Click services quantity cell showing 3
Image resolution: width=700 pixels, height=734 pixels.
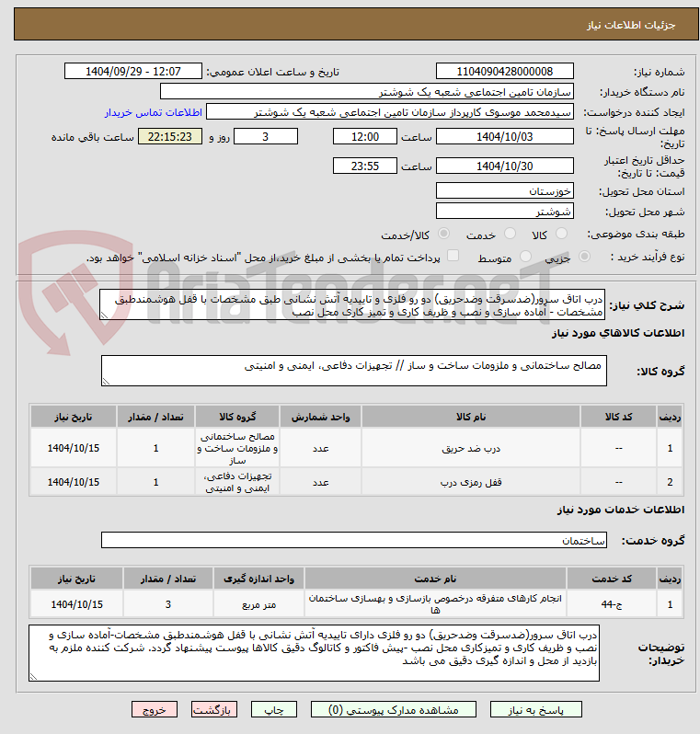click(x=168, y=604)
